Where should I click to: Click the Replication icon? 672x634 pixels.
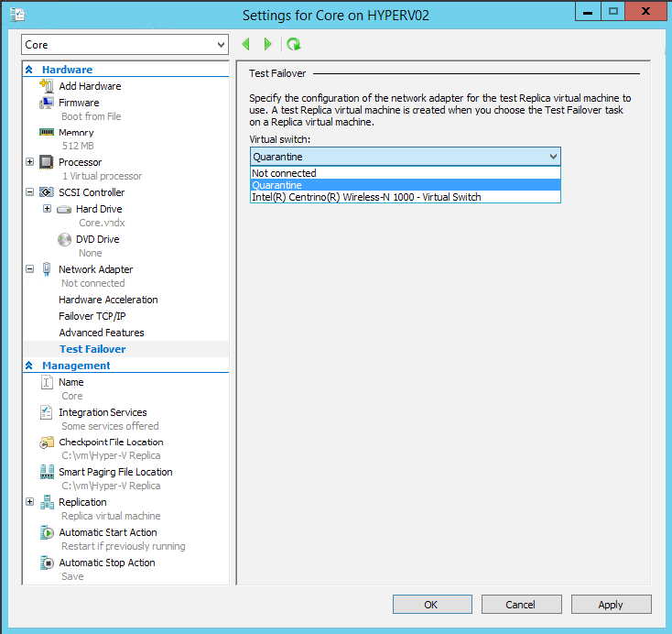(47, 502)
